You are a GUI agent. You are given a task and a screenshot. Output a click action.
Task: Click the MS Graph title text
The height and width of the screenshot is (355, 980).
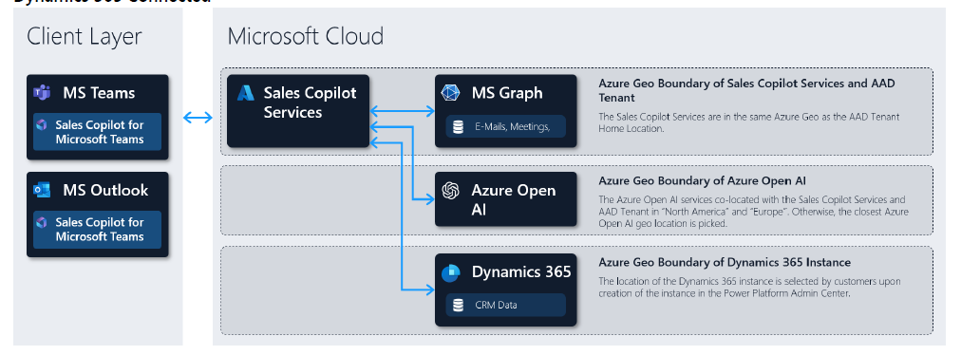(507, 93)
